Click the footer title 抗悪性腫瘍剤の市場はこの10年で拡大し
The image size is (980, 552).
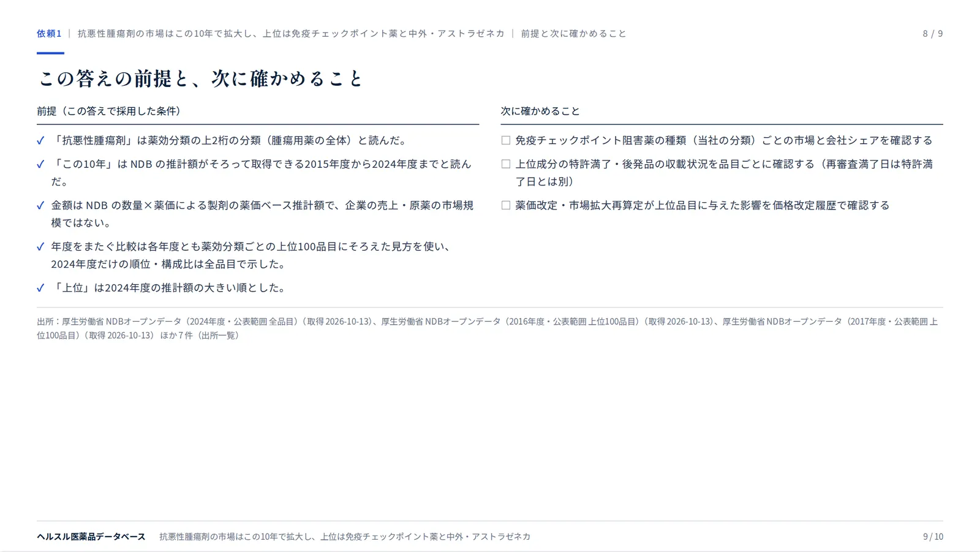[x=345, y=537]
